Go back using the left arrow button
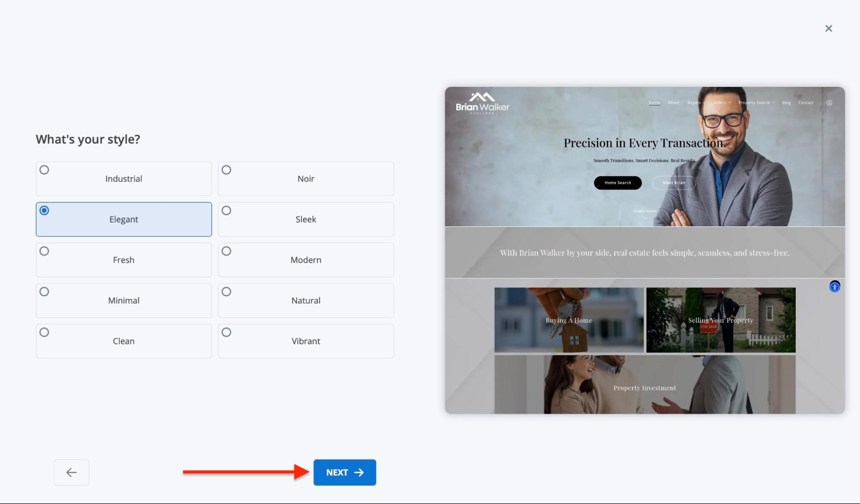This screenshot has height=504, width=860. (x=71, y=472)
